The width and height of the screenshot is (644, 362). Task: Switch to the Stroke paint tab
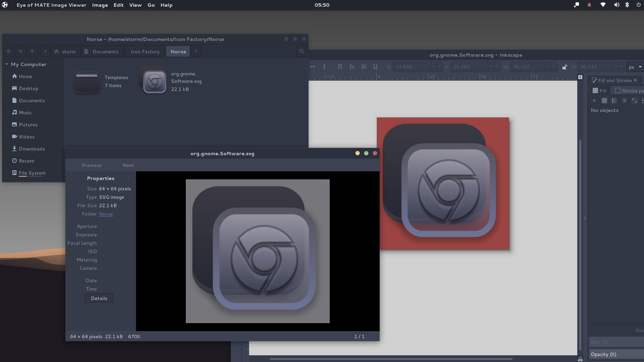tap(629, 91)
